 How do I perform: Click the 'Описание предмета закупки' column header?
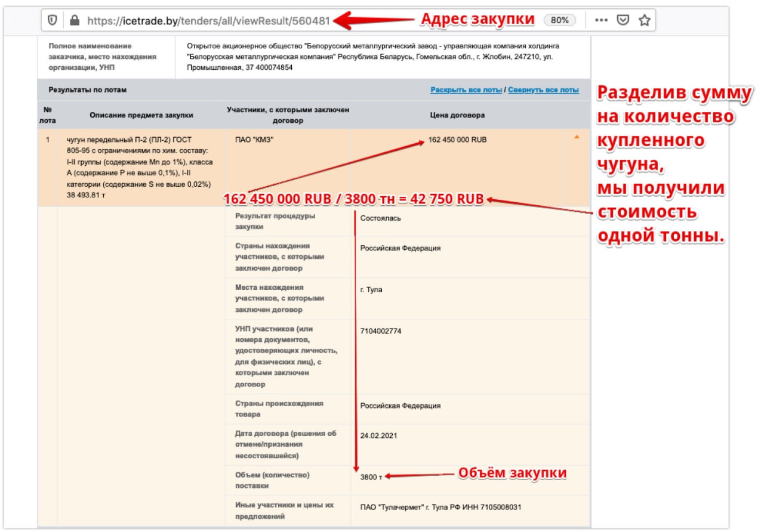coord(141,115)
